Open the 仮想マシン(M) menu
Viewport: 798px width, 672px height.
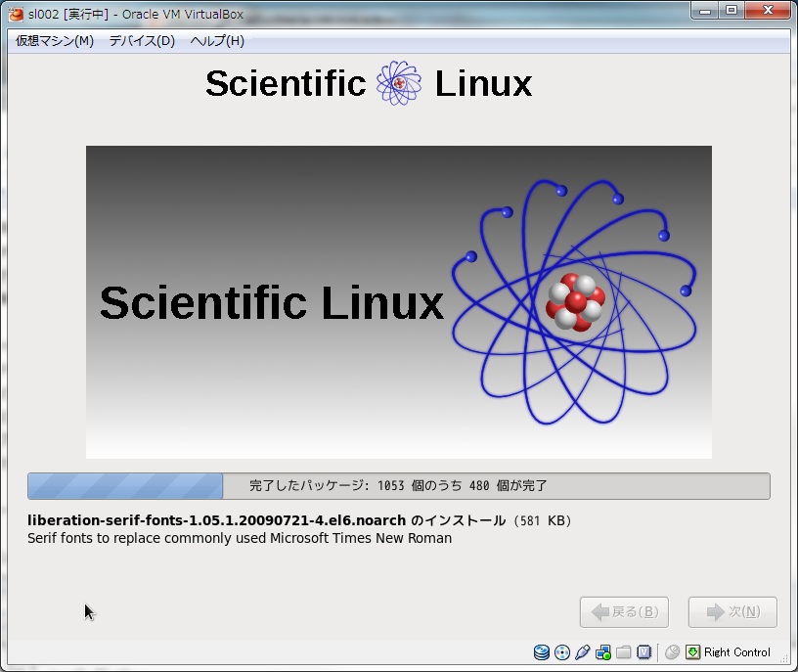point(55,41)
